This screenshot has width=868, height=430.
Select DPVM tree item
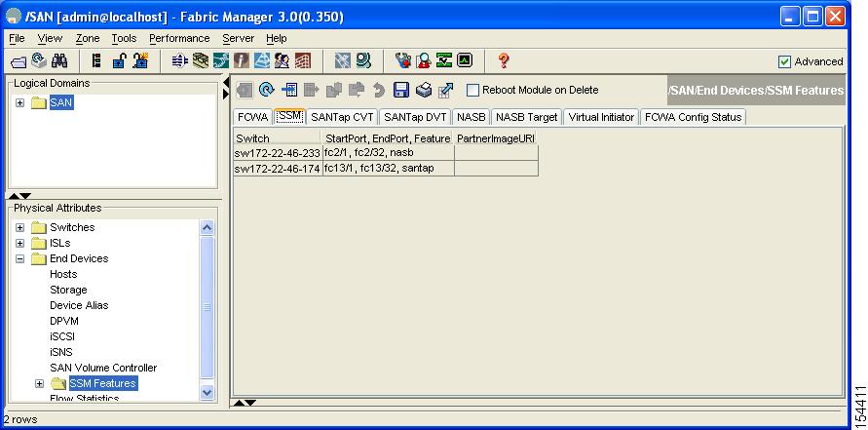click(x=64, y=321)
